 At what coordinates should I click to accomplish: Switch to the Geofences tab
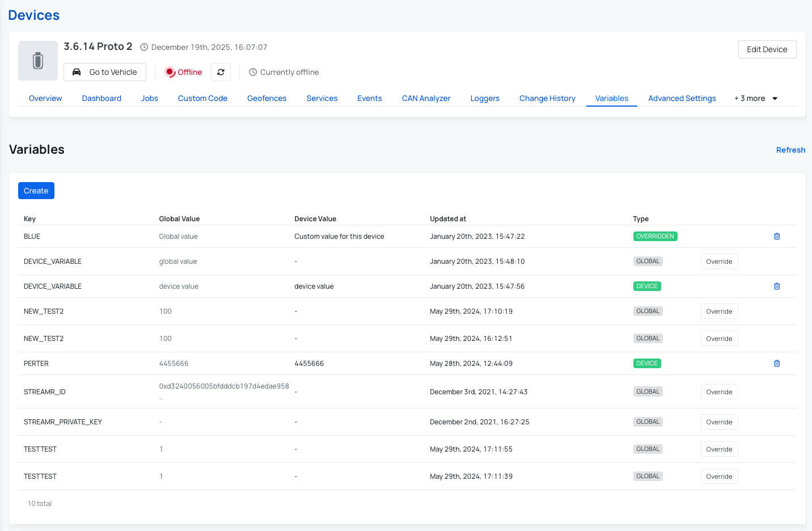[267, 98]
